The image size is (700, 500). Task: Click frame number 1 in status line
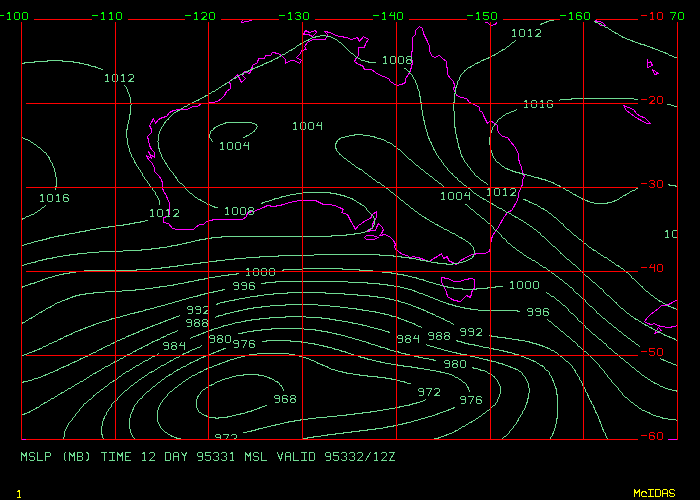19,493
